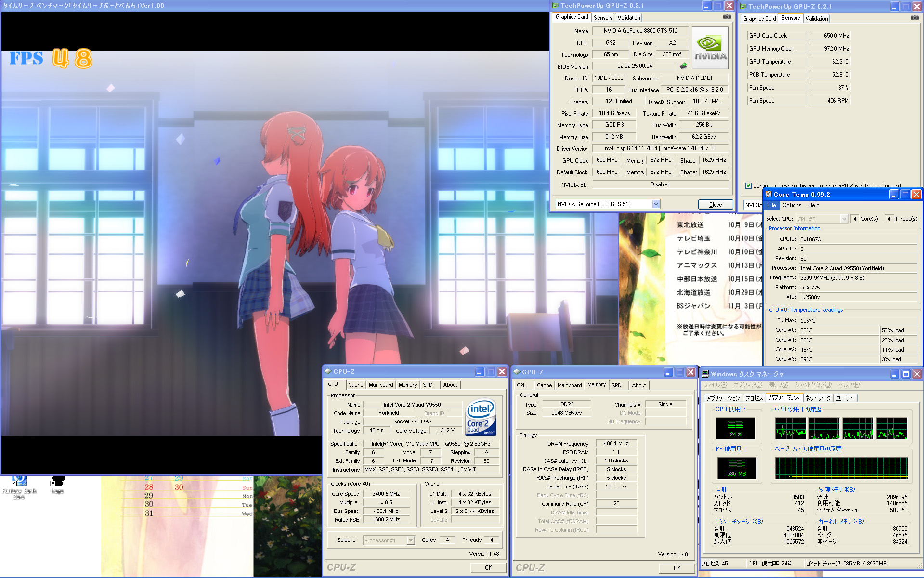Open Task Manager ヘルプ(H) menu
The height and width of the screenshot is (578, 924).
[849, 385]
